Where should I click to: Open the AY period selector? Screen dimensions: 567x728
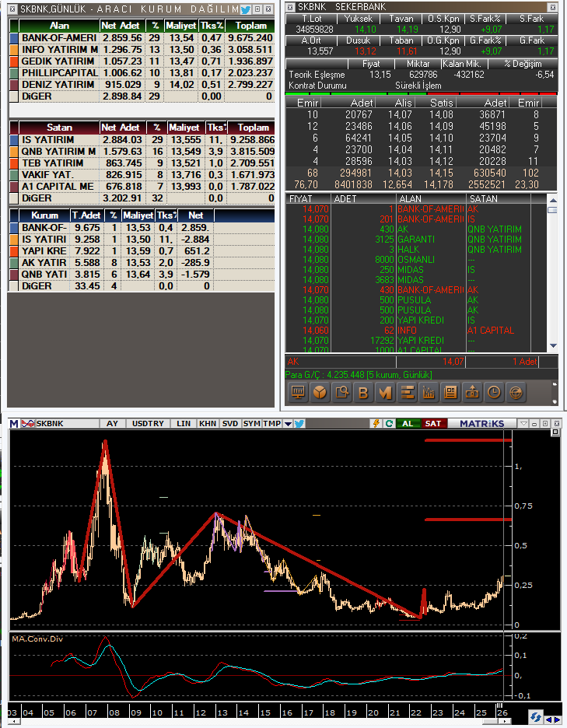pos(112,423)
